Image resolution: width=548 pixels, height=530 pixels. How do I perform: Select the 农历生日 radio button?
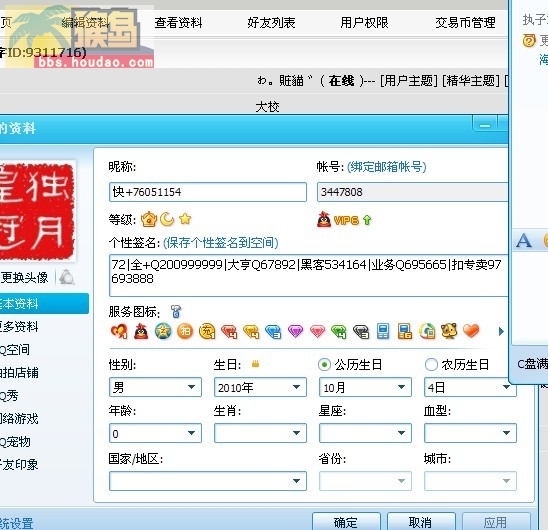coord(431,365)
